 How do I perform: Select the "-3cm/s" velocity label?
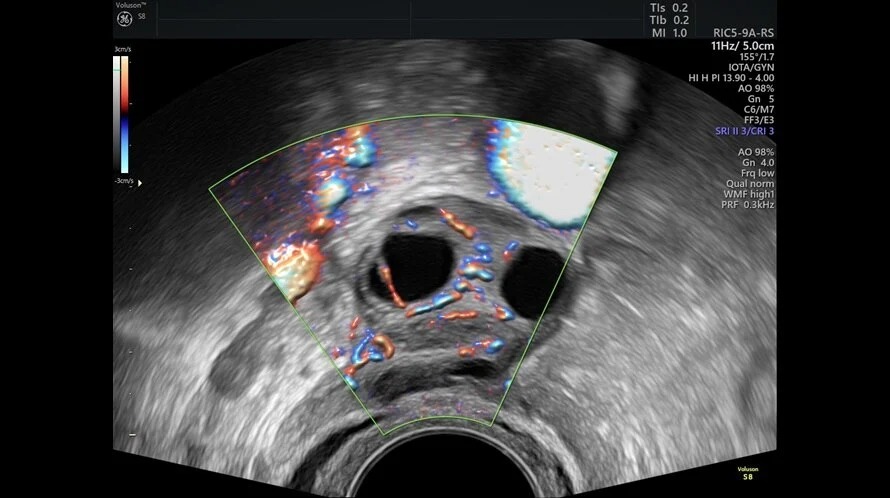pyautogui.click(x=124, y=181)
